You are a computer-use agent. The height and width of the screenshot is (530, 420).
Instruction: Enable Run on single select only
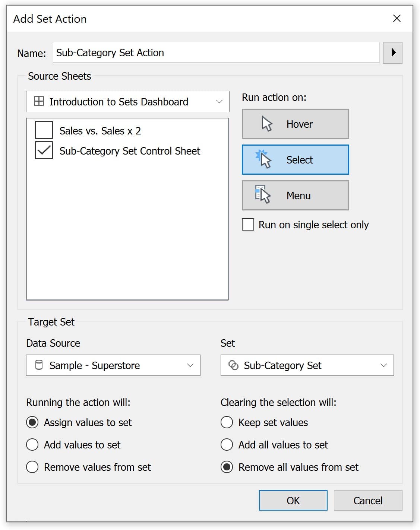pos(248,225)
